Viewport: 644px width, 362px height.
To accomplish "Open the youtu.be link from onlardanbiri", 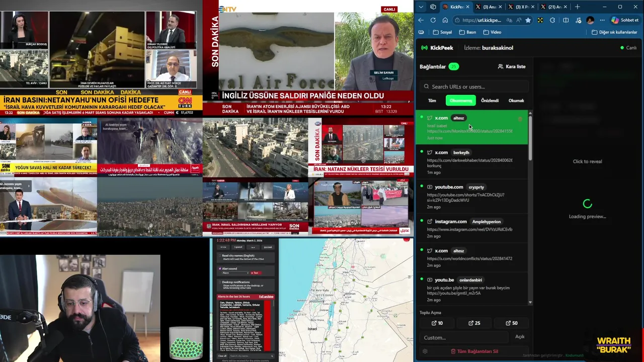I will pyautogui.click(x=471, y=290).
